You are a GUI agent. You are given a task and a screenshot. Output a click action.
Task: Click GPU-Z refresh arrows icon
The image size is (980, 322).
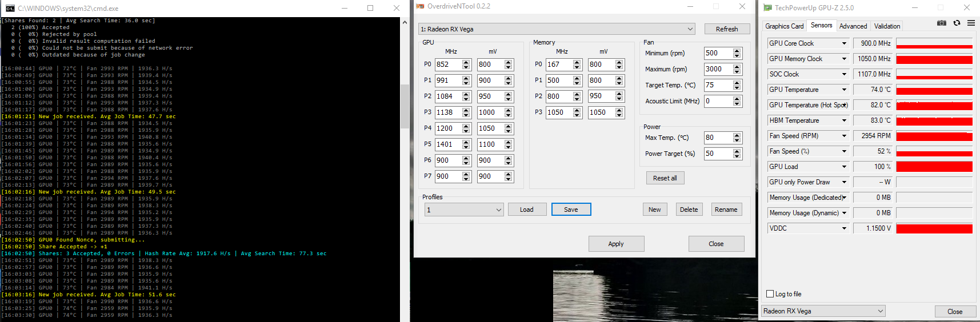(957, 23)
